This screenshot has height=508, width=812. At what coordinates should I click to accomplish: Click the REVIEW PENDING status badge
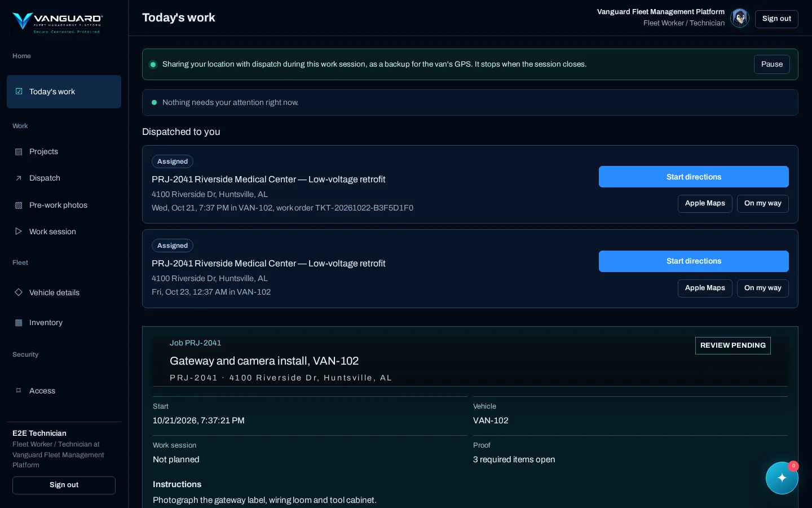click(x=733, y=345)
